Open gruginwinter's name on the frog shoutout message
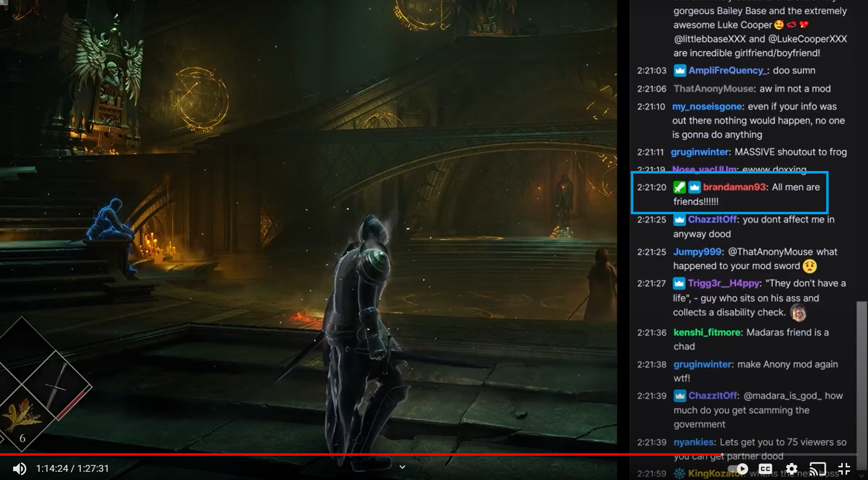The image size is (868, 480). [x=700, y=152]
